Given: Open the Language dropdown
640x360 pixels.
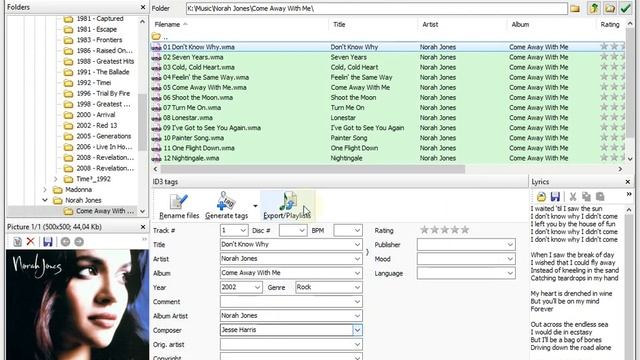Looking at the screenshot, I should 510,273.
